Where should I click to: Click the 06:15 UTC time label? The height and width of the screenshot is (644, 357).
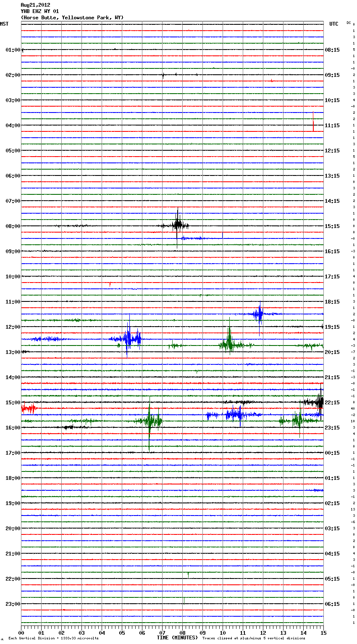pyautogui.click(x=332, y=604)
